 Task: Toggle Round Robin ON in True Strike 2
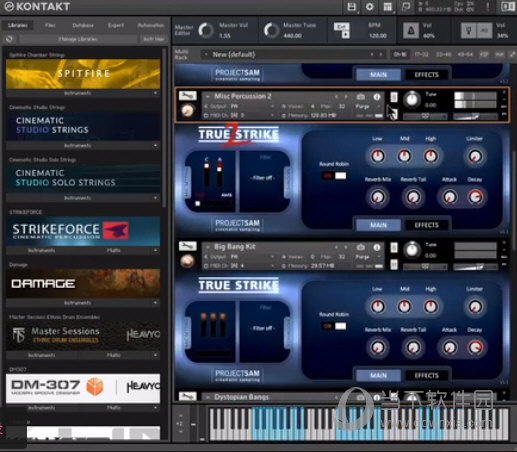point(334,176)
